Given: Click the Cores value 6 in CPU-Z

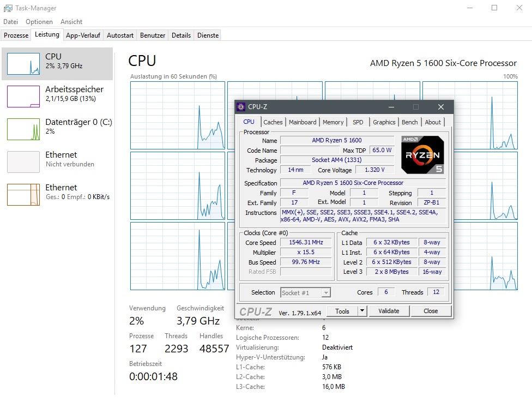Looking at the screenshot, I should (x=386, y=292).
